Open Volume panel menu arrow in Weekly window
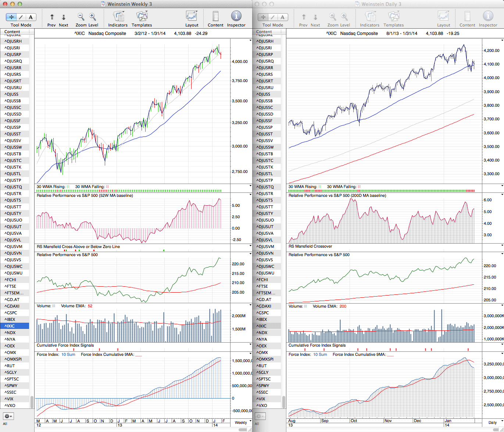Viewport: 504px width, 432px height. (250, 305)
